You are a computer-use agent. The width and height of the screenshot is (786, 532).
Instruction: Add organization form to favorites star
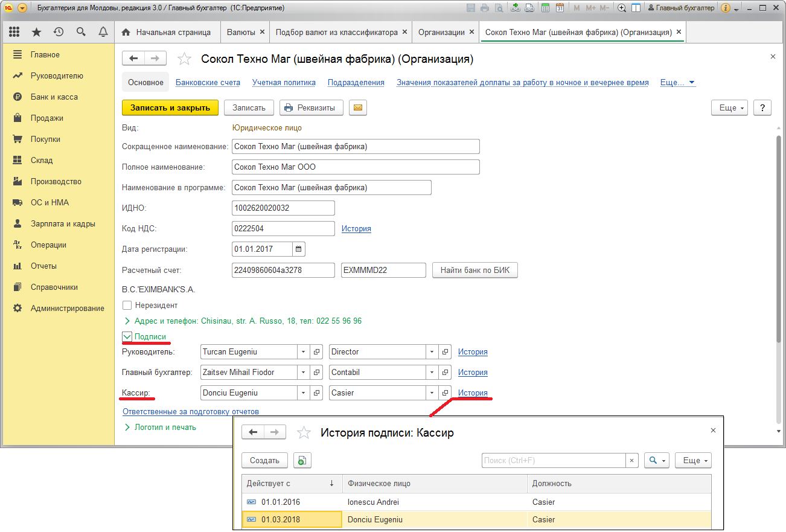[x=184, y=59]
